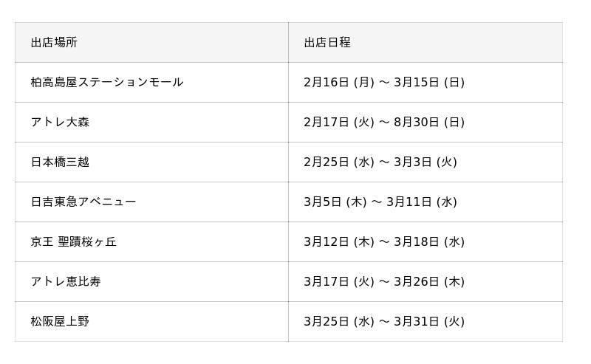Click the 出店日程 column header
591x364 pixels.
pos(327,43)
